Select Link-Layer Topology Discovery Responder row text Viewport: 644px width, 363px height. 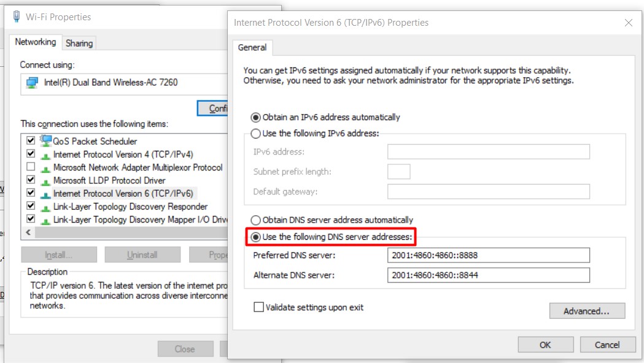click(x=130, y=207)
